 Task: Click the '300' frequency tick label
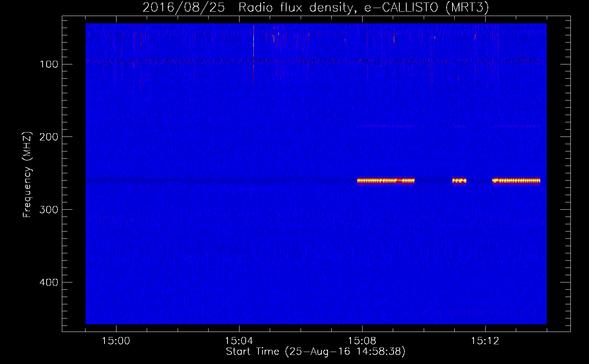pyautogui.click(x=49, y=210)
